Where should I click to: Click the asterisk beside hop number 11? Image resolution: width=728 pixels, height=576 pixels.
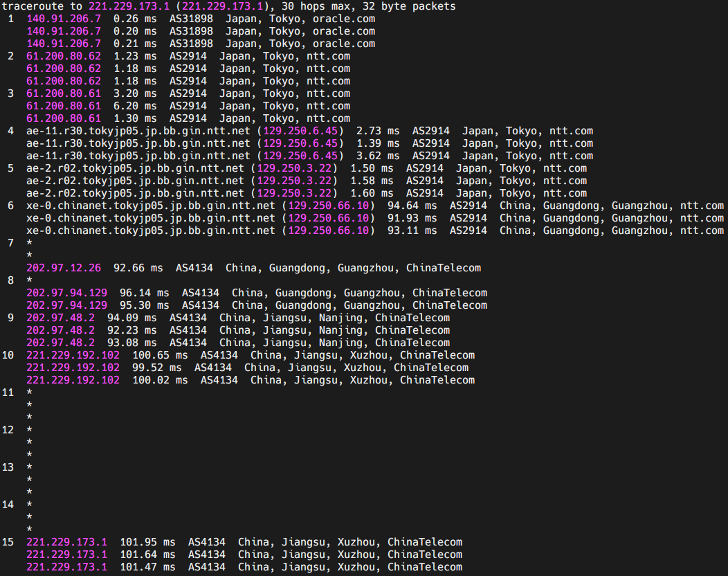tap(30, 392)
